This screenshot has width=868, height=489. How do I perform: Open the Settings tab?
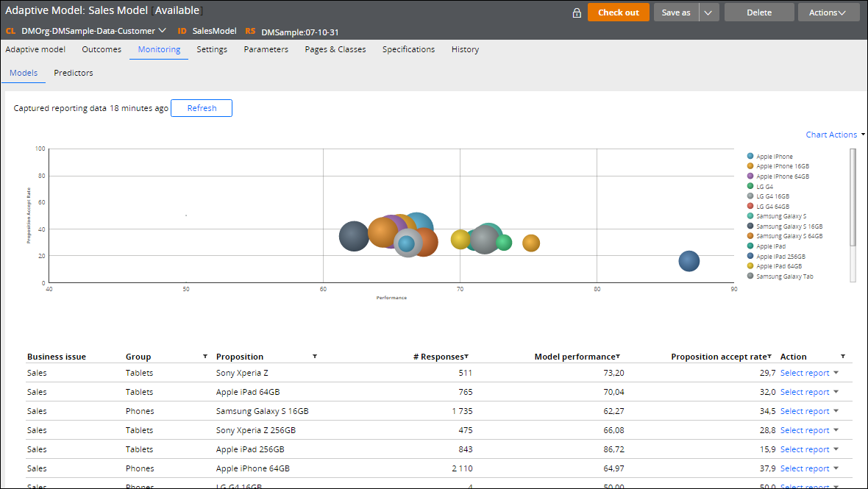(212, 49)
